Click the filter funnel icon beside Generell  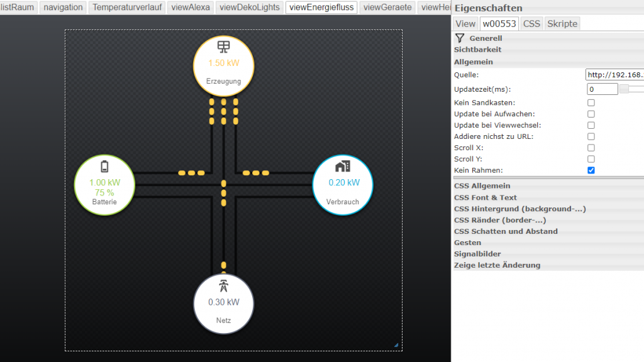click(x=460, y=38)
